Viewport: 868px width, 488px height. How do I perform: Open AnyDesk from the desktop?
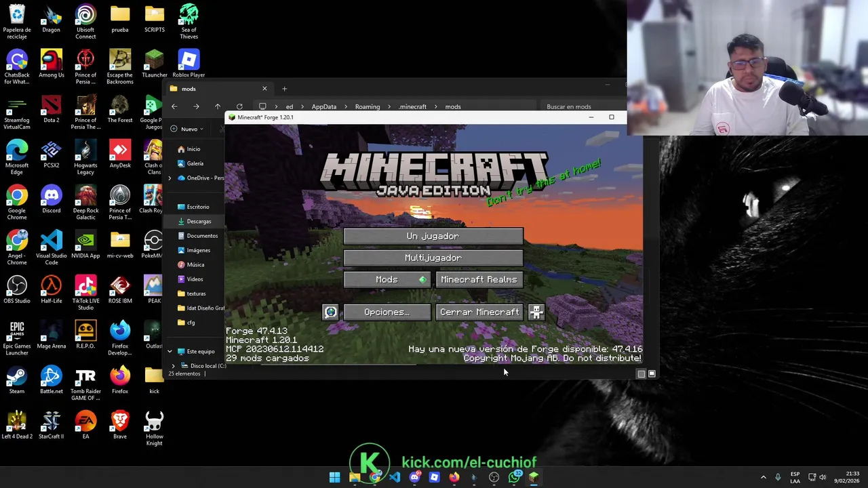[x=120, y=155]
